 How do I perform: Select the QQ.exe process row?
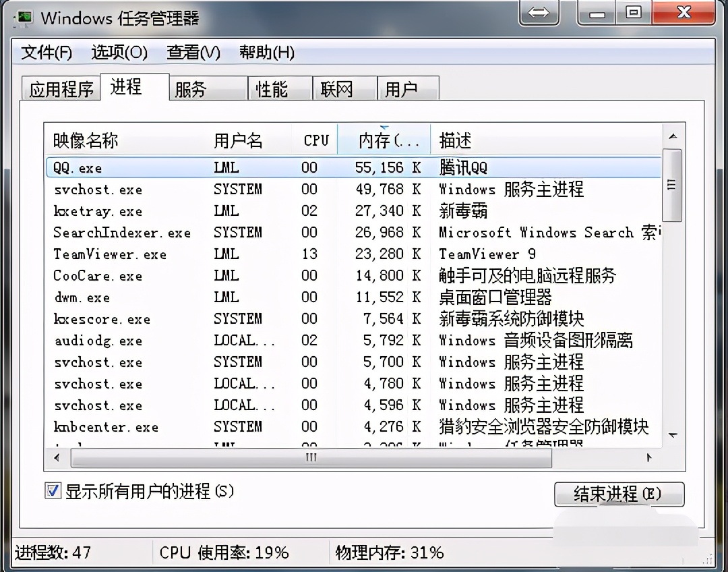tap(270, 167)
